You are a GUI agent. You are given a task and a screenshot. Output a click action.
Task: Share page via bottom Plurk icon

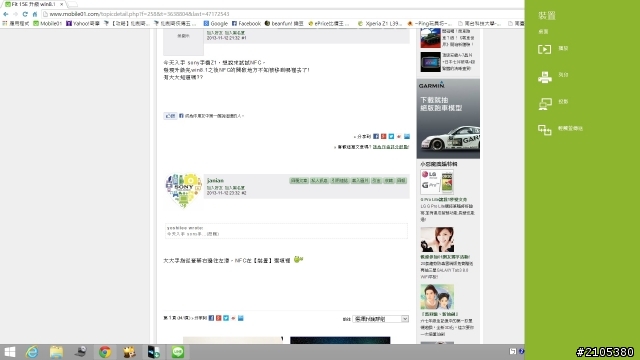coord(233,318)
